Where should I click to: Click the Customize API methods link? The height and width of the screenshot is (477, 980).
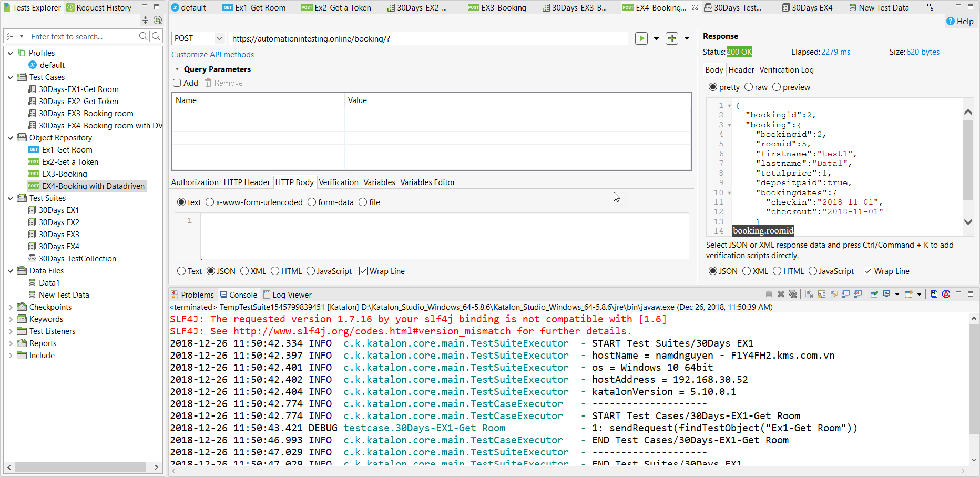[x=212, y=55]
